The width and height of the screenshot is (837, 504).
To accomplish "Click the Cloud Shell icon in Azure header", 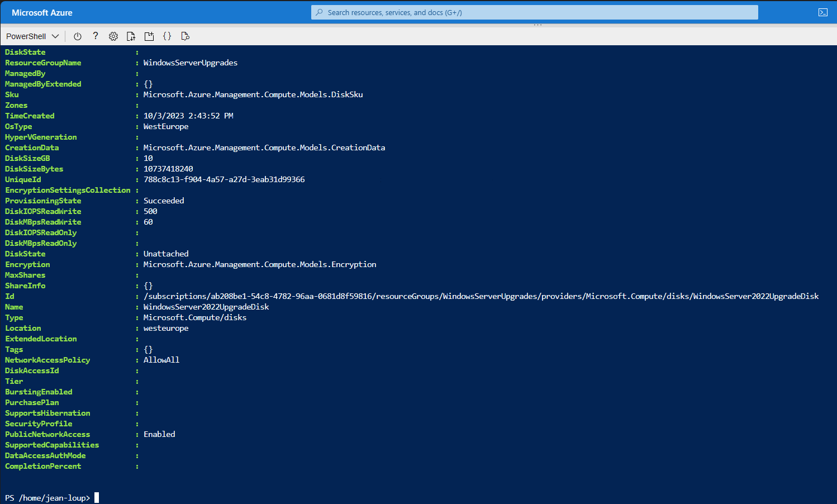I will click(x=823, y=12).
